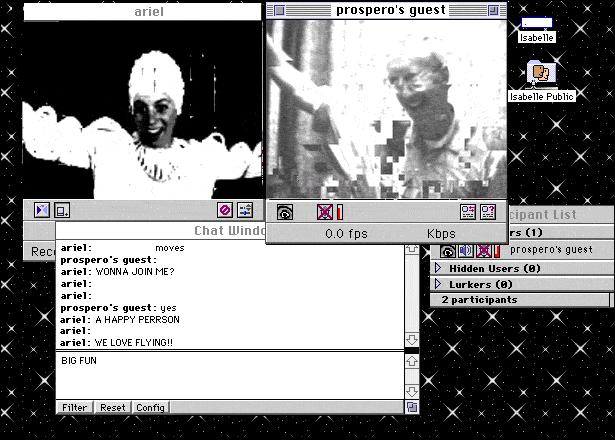The width and height of the screenshot is (615, 440).
Task: Click the prospero's guest video image
Action: (x=386, y=109)
